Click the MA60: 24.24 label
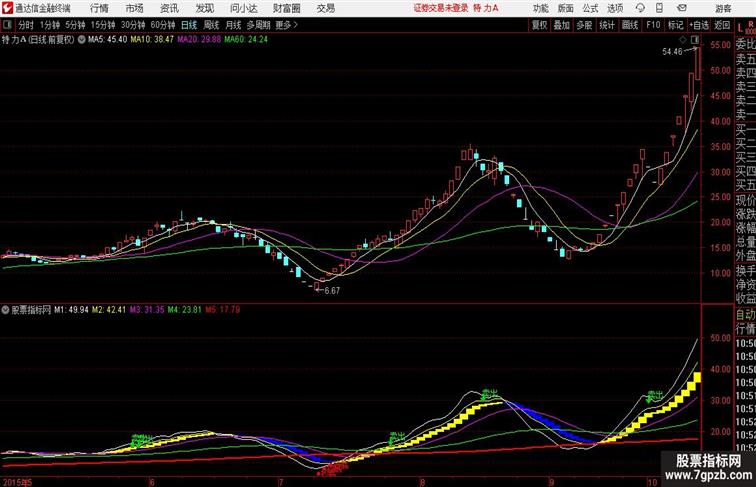The image size is (756, 487). point(246,40)
